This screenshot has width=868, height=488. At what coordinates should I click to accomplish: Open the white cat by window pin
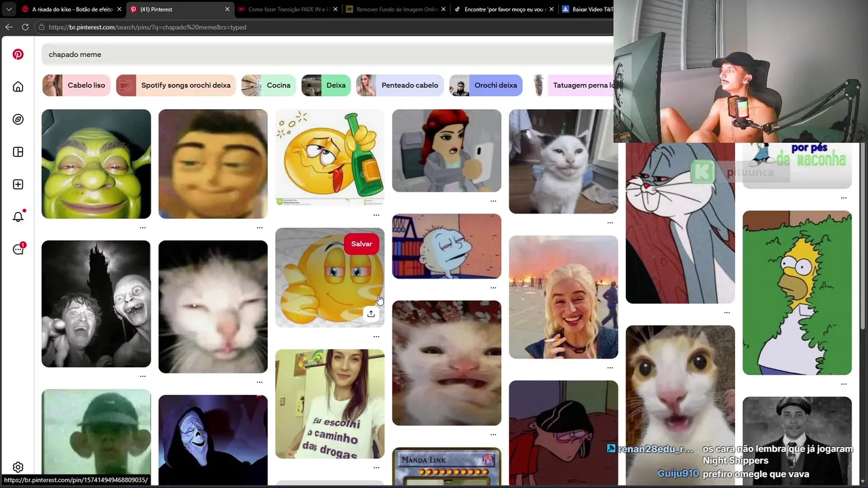tap(564, 161)
